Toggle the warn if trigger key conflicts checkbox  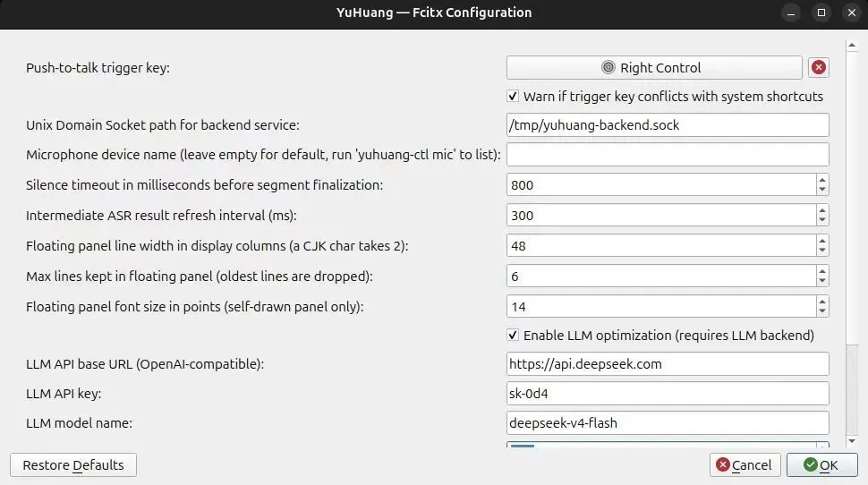[513, 97]
